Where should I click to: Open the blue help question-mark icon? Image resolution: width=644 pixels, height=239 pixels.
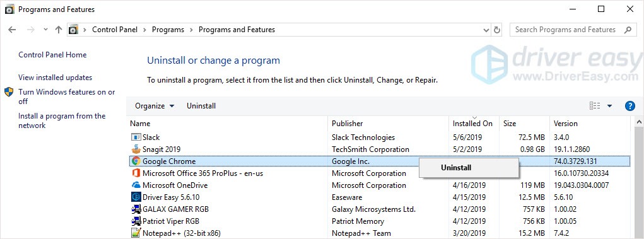click(629, 106)
